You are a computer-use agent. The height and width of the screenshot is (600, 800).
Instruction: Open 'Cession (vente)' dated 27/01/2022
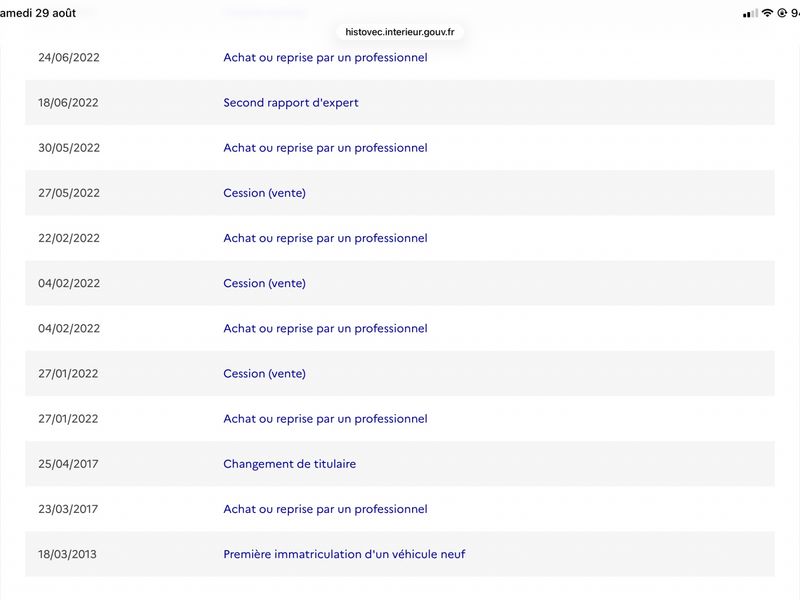coord(264,373)
